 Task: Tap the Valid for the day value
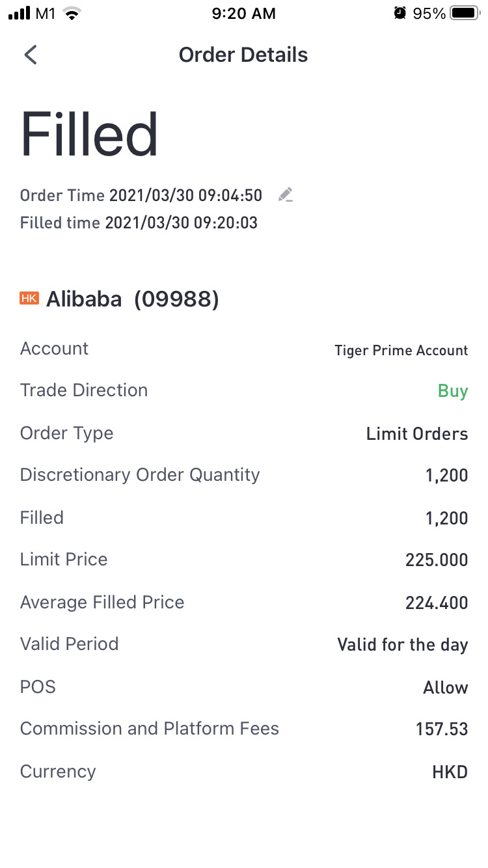402,645
